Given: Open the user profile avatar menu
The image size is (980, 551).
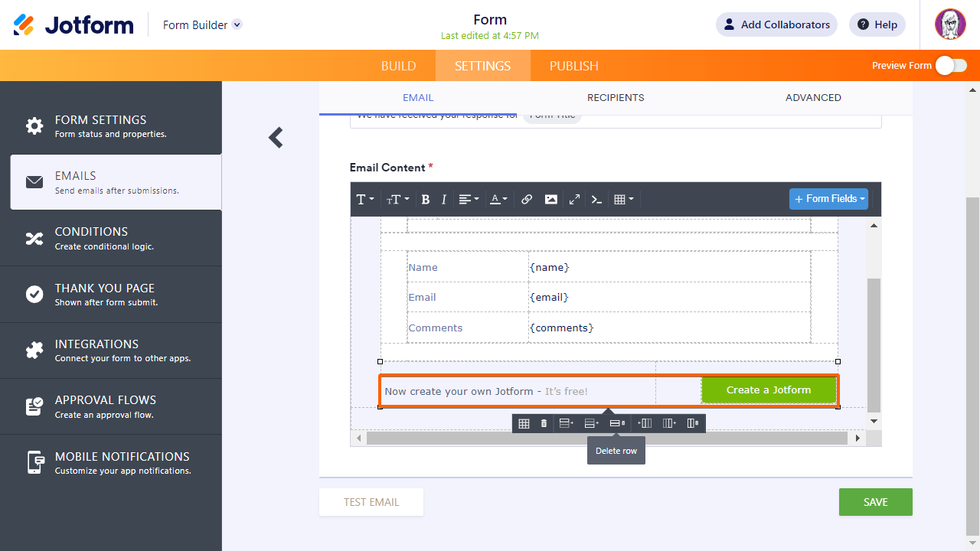Looking at the screenshot, I should pyautogui.click(x=950, y=24).
